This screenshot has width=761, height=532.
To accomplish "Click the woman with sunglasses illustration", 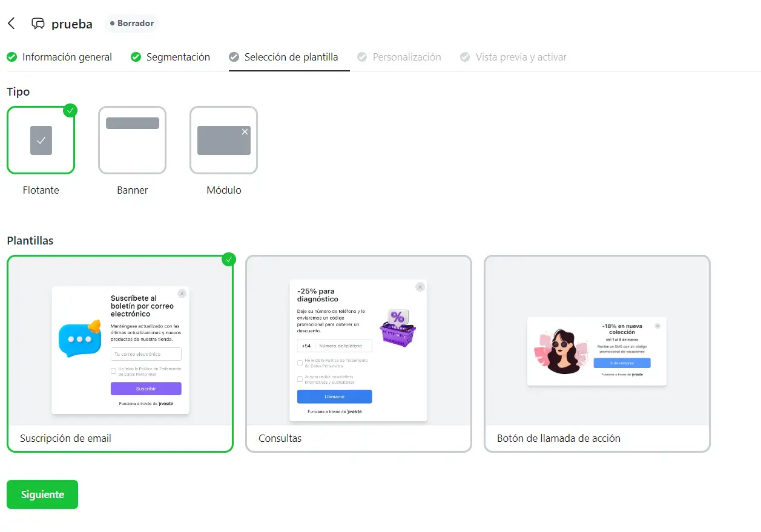I will click(561, 352).
